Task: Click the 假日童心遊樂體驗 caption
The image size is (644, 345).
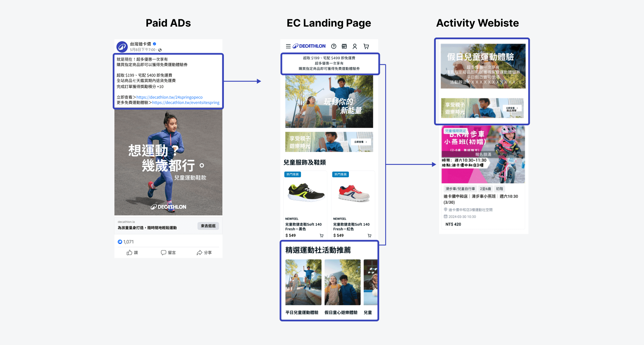Action: click(341, 313)
